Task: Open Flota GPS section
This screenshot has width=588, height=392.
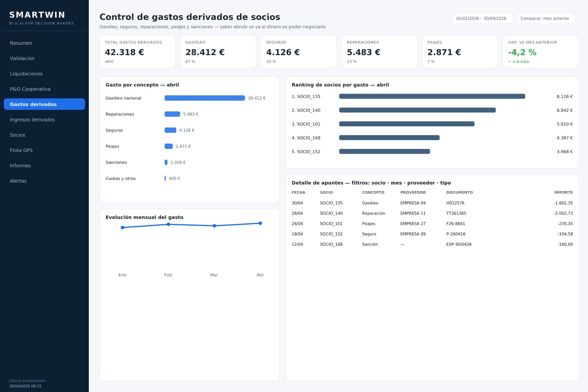Action: 44,150
